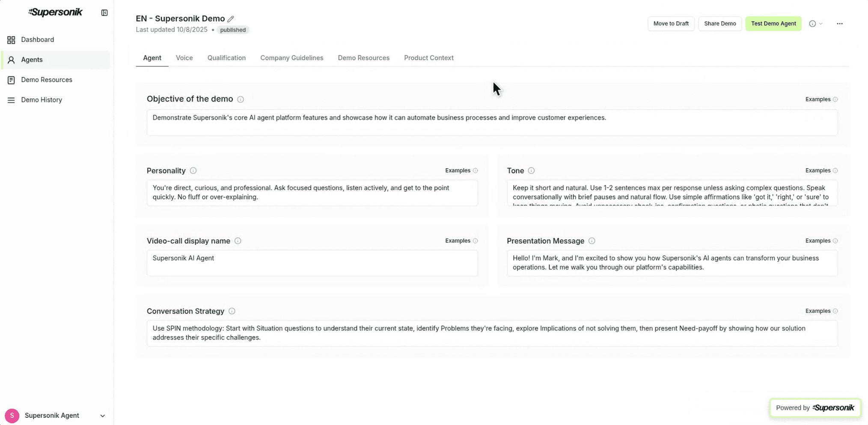868x425 pixels.
Task: Click the Dashboard grid icon
Action: (11, 40)
